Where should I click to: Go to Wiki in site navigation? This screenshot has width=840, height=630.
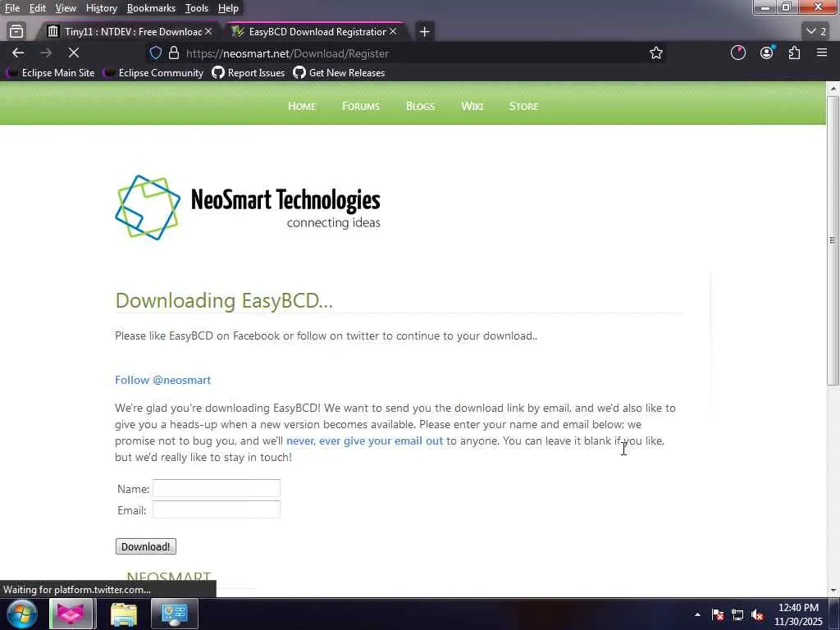tap(472, 106)
